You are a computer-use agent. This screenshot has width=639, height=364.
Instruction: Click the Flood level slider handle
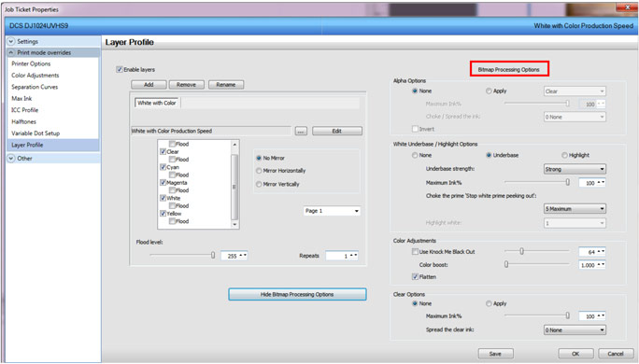(x=213, y=256)
